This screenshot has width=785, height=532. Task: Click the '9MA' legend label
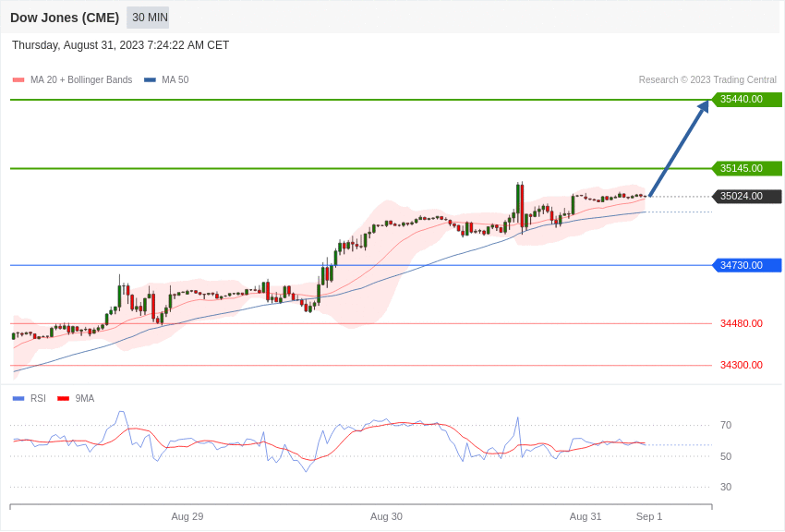click(85, 398)
